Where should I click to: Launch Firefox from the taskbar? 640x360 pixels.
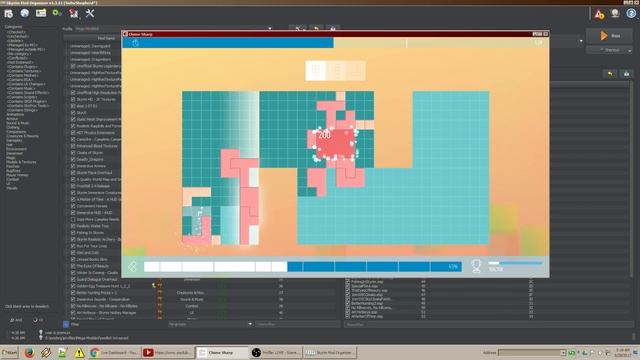pyautogui.click(x=29, y=352)
